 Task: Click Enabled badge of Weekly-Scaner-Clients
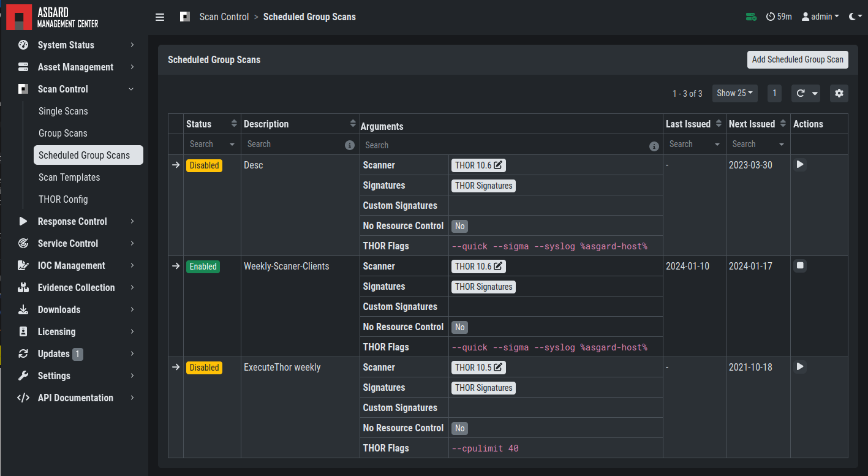203,266
